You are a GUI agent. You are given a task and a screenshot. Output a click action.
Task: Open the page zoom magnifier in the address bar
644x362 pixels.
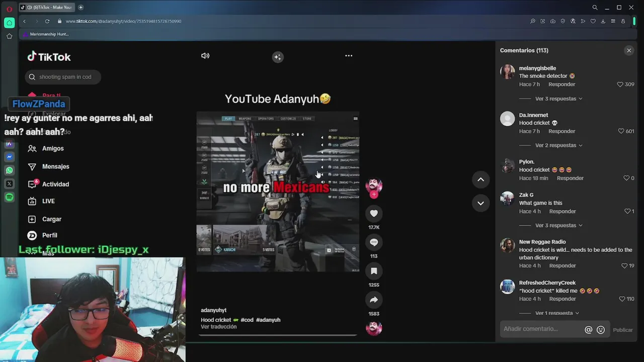[533, 21]
